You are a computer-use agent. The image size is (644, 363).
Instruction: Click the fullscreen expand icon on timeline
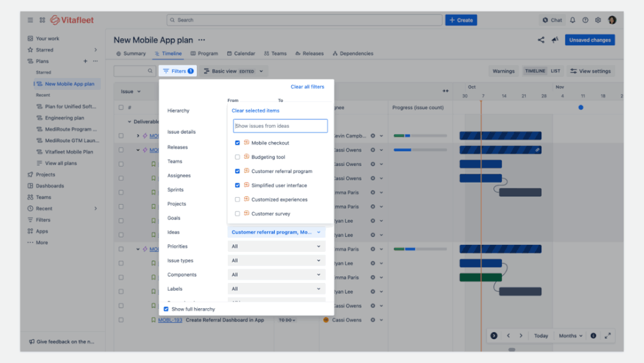607,336
